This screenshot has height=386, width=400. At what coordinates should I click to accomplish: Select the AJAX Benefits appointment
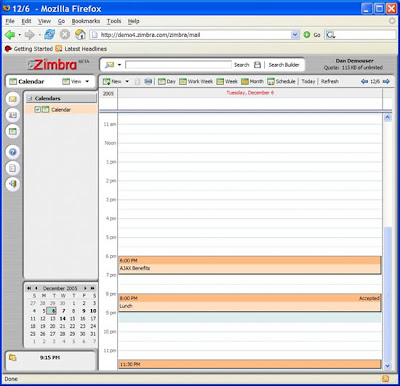pos(250,265)
